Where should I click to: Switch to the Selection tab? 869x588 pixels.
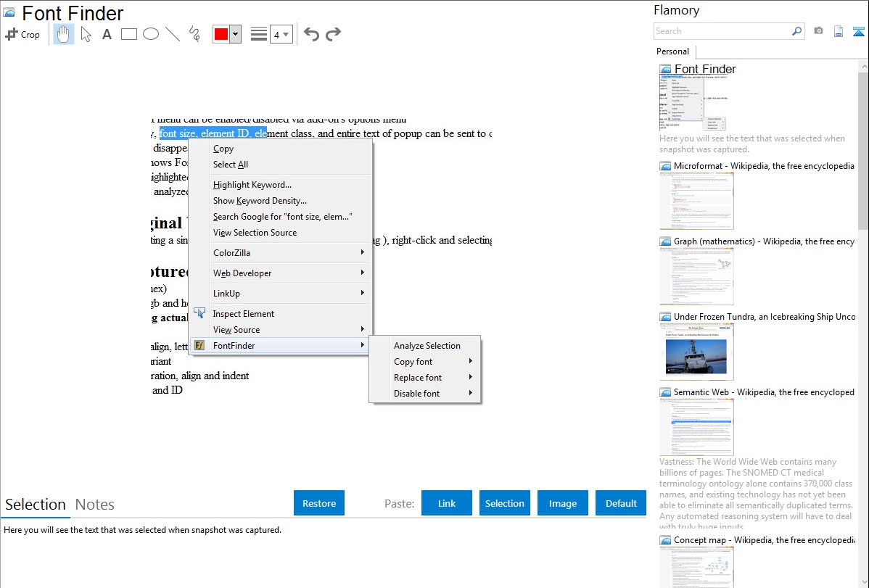(x=36, y=505)
